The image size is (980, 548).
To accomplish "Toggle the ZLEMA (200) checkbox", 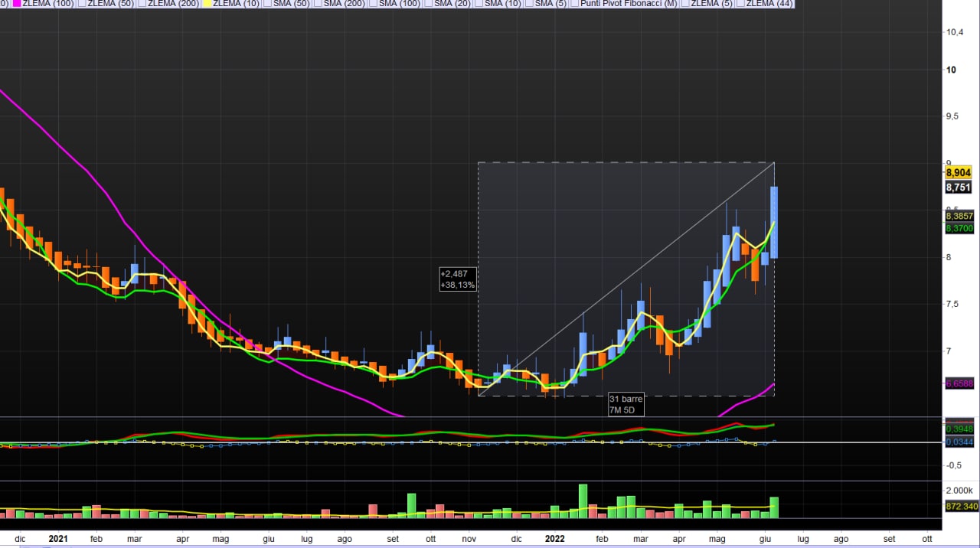I will [x=142, y=4].
